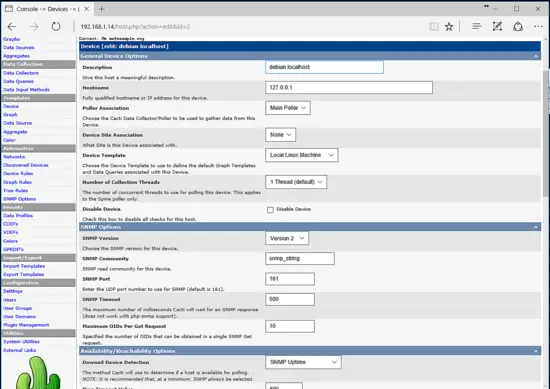Click the Description field debian localhost

coord(324,67)
